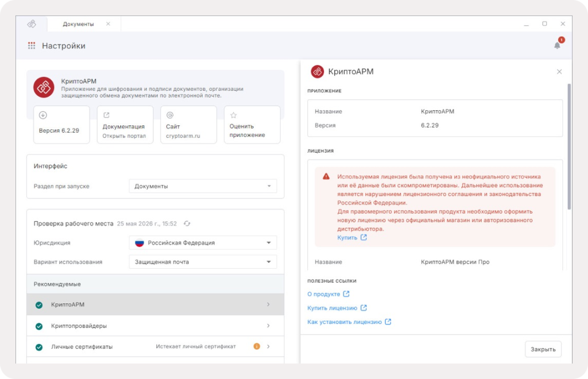
Task: Open the Сайт cryptoarm.ru card
Action: pos(188,125)
